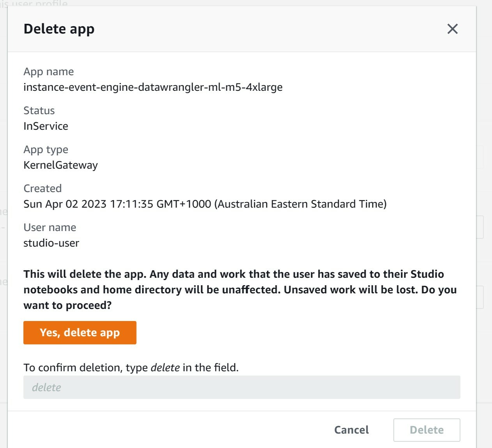Select the studio-user user name value
This screenshot has height=448, width=492.
(51, 243)
